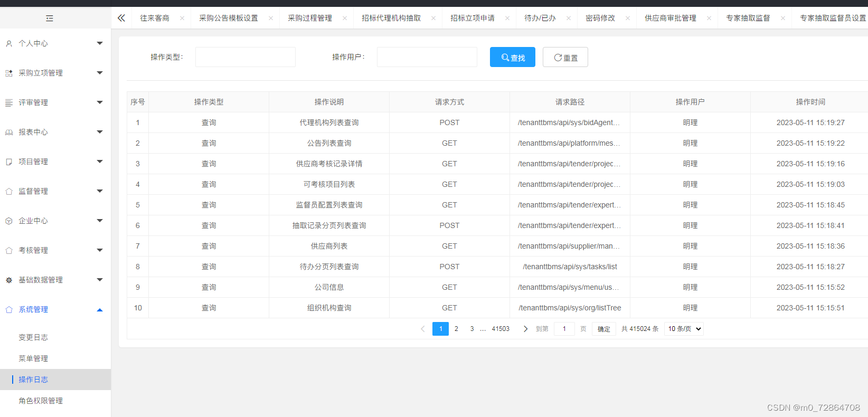The width and height of the screenshot is (868, 417).
Task: Expand the 采购立项管理 menu arrow
Action: [x=100, y=73]
